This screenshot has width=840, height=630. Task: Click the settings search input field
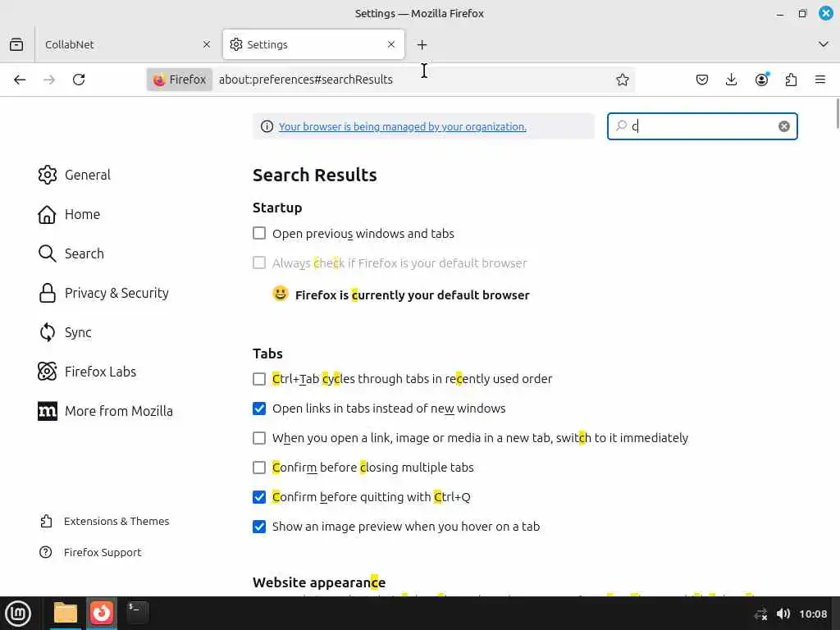tap(702, 126)
